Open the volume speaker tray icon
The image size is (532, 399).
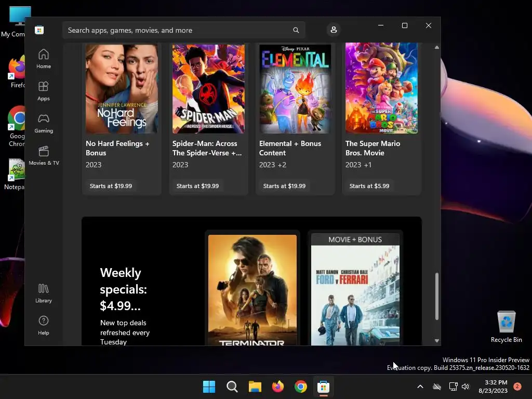click(465, 387)
